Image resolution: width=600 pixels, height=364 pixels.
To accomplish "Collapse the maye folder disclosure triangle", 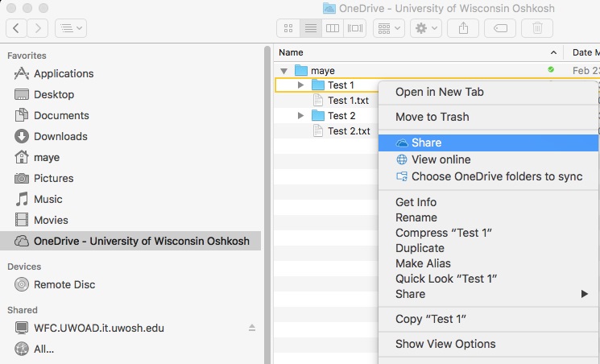I will pos(283,71).
